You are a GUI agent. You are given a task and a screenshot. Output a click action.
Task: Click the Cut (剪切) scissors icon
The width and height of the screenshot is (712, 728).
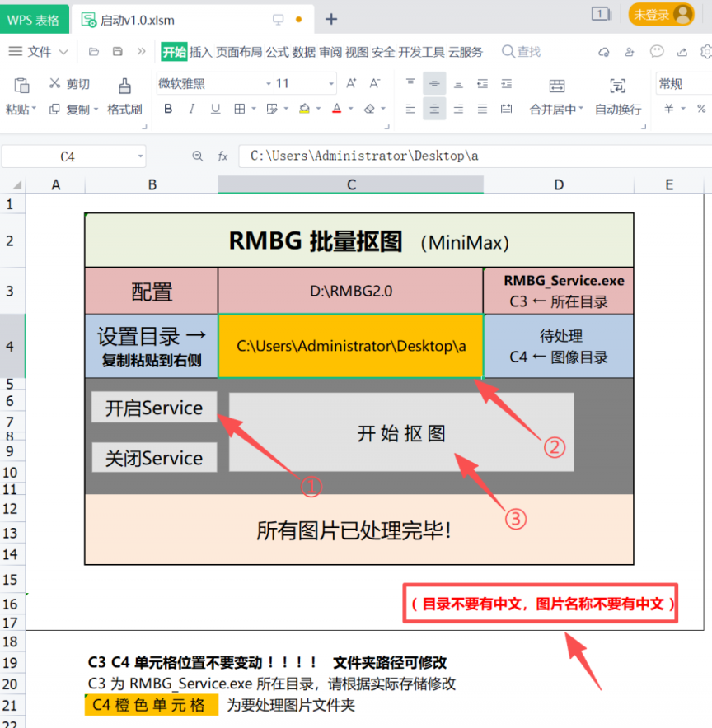[54, 83]
